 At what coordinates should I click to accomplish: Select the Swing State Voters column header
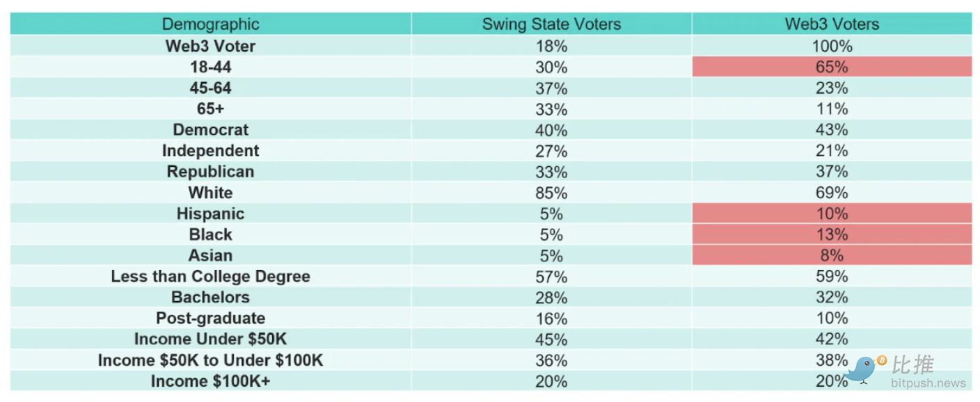point(551,24)
